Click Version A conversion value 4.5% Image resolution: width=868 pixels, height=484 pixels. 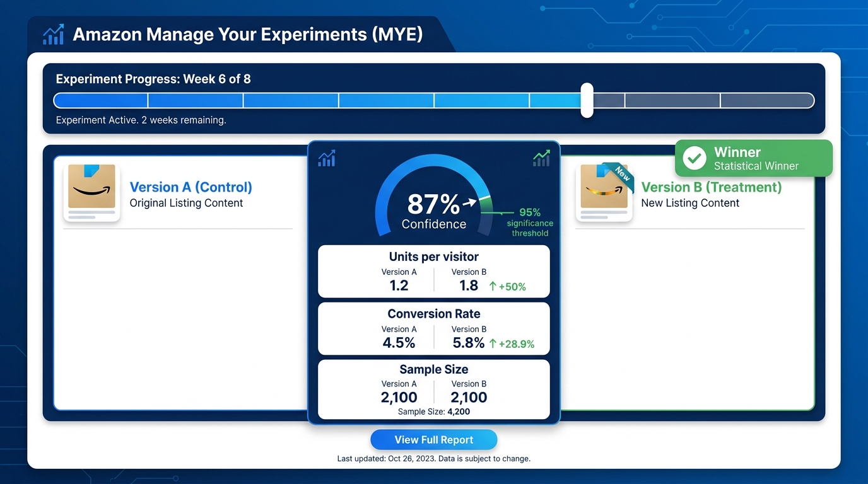coord(399,343)
